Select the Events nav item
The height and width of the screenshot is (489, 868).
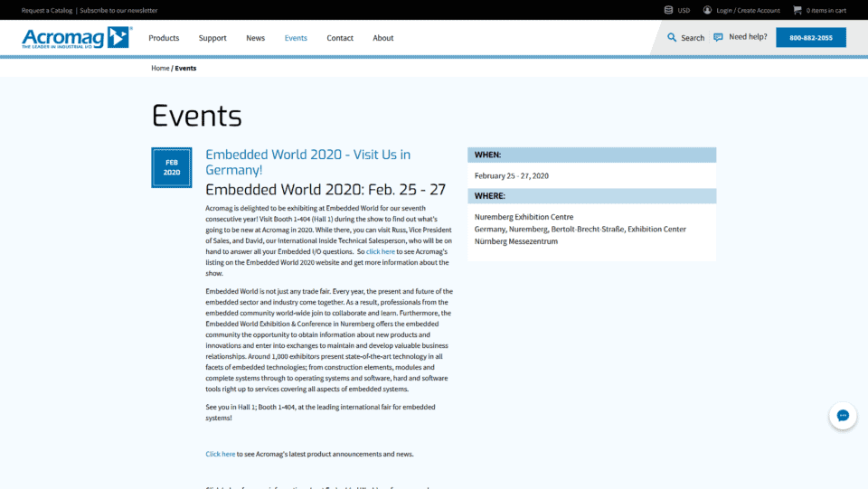tap(296, 38)
